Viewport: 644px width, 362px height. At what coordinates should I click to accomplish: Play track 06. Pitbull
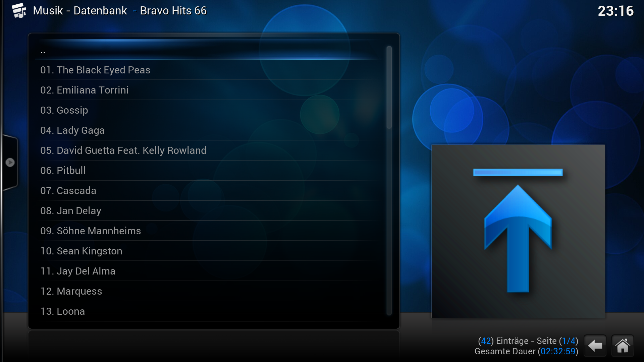coord(208,171)
